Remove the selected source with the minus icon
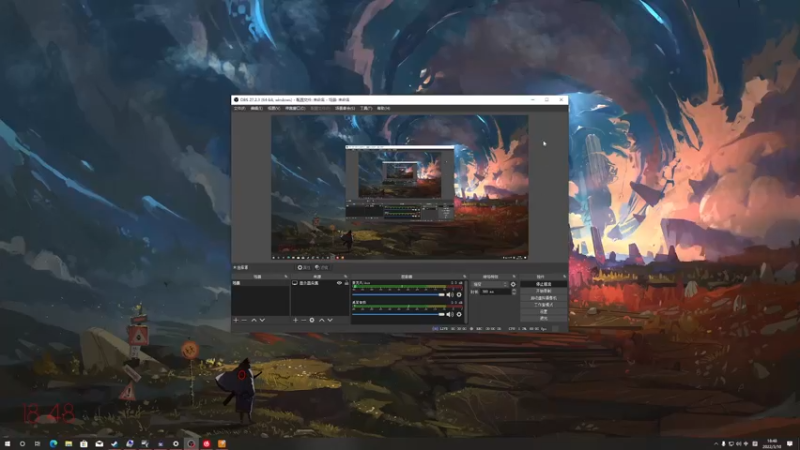Image resolution: width=800 pixels, height=450 pixels. tap(304, 320)
